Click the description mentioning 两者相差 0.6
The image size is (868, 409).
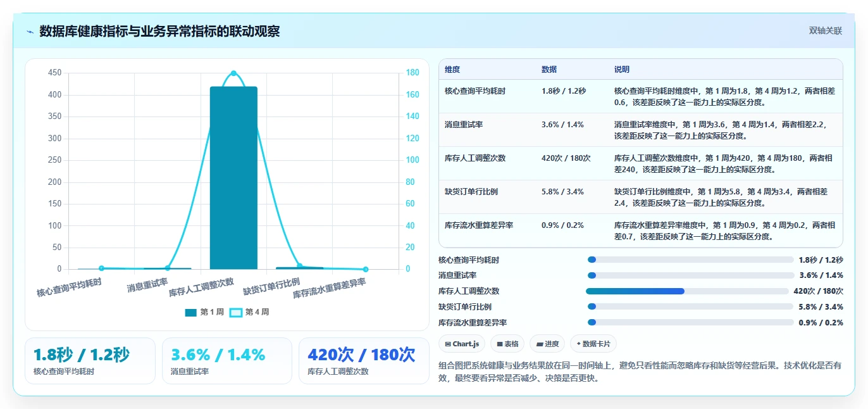click(724, 96)
